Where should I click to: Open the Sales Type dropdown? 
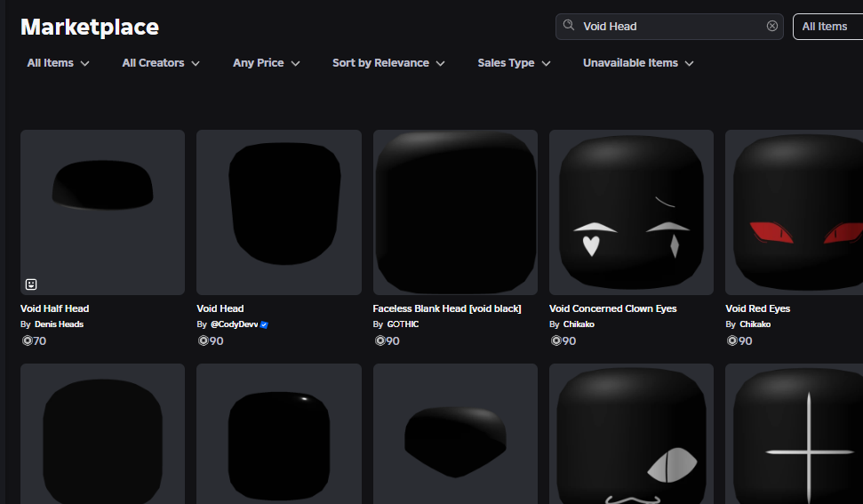(x=514, y=63)
